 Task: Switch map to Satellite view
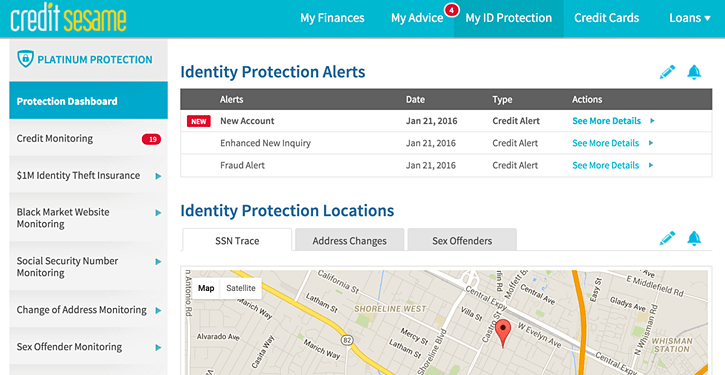point(241,288)
